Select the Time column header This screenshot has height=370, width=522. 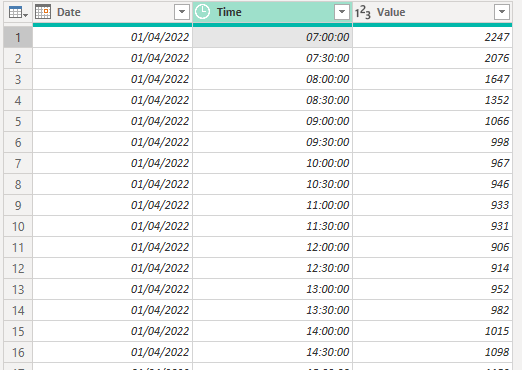pos(272,12)
